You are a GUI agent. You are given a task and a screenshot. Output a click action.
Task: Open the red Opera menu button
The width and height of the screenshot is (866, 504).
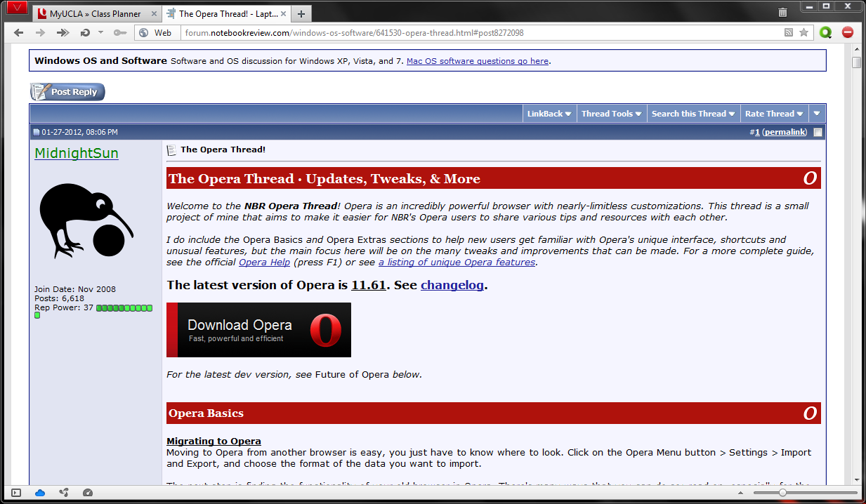(17, 8)
